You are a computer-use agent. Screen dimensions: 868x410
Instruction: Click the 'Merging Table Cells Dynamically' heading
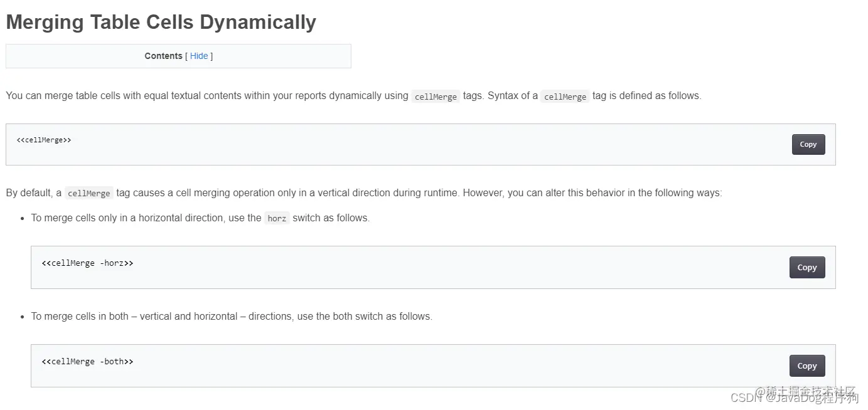pyautogui.click(x=161, y=22)
